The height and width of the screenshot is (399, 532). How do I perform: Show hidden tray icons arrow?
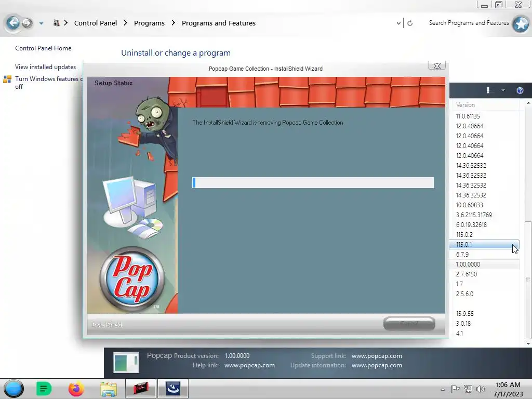443,389
